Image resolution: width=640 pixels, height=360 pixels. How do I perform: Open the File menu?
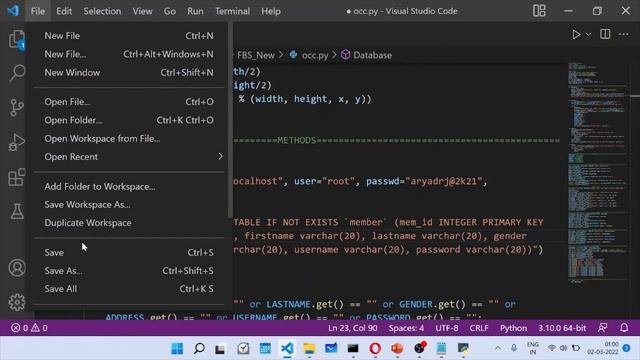38,11
